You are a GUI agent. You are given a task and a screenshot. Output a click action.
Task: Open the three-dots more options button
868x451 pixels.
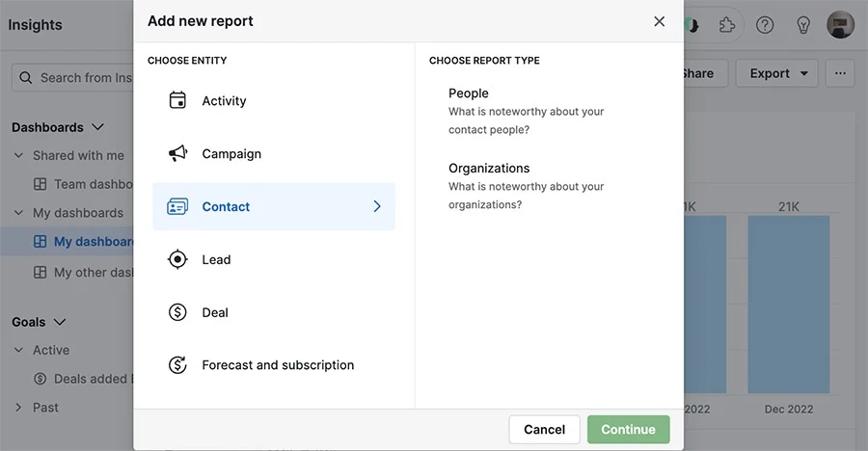840,73
